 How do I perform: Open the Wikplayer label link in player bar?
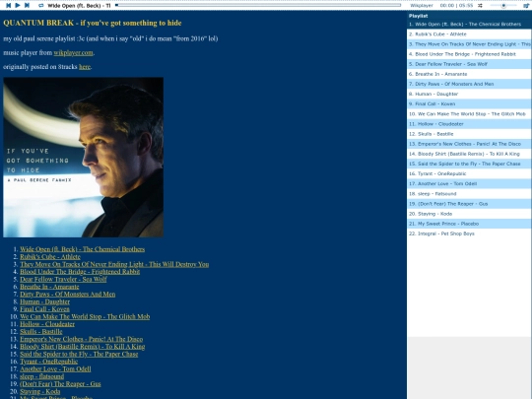click(422, 6)
